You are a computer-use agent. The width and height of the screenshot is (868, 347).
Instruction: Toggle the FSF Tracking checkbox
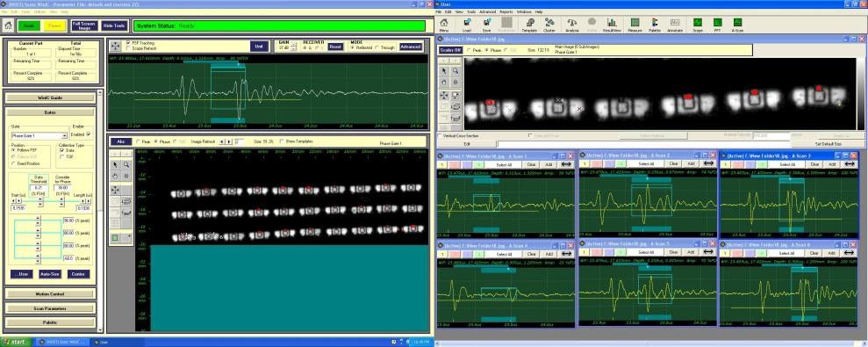[128, 43]
